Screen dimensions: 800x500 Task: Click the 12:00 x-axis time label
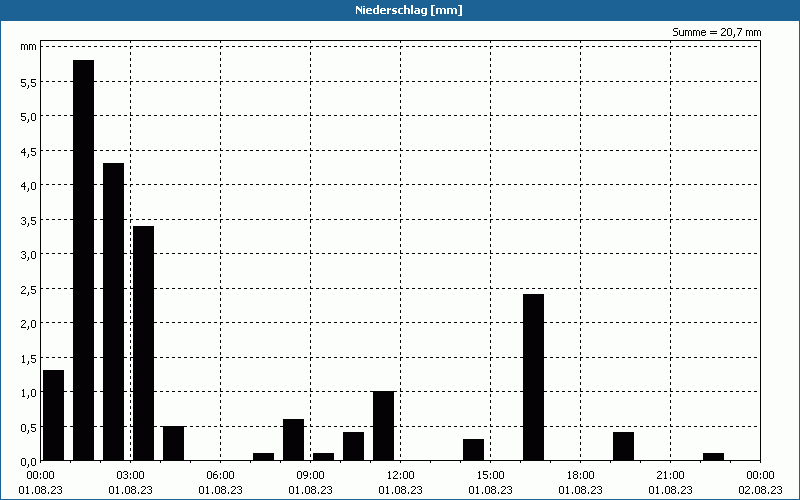coord(401,476)
